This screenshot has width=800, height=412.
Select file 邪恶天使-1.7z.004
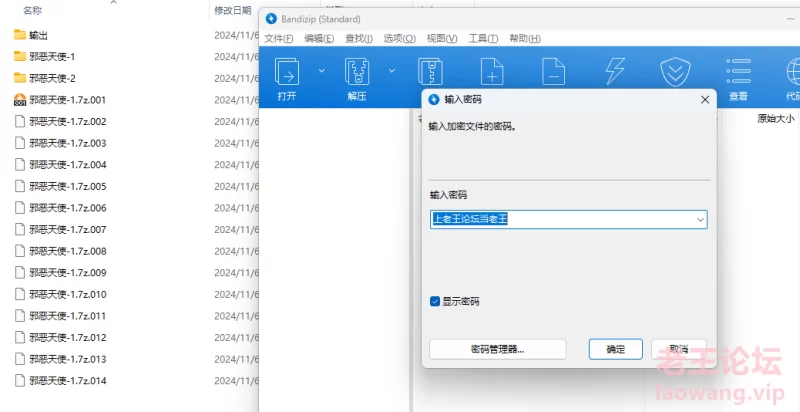(x=68, y=165)
